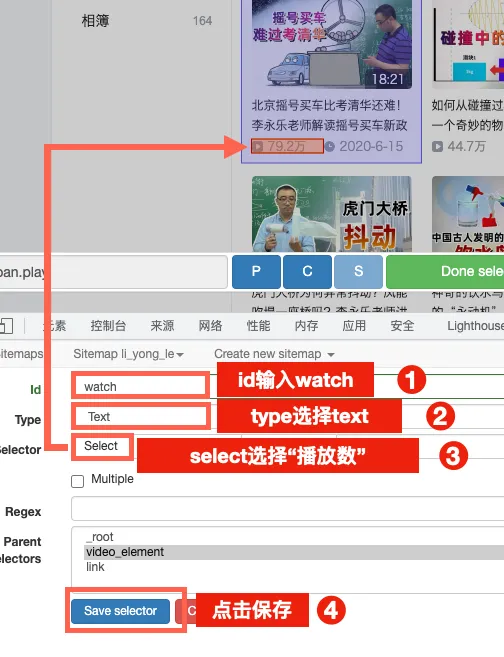504x657 pixels.
Task: Click the clock icon beside 2020-6-15
Action: click(330, 146)
